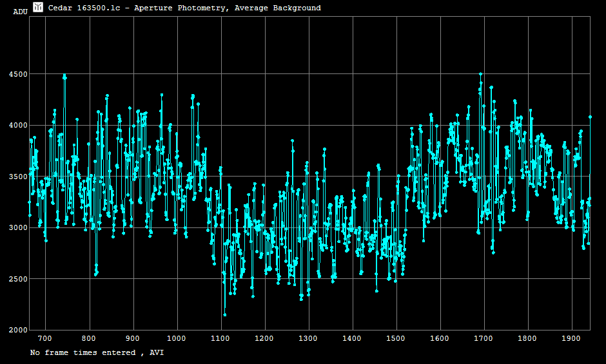Click the peak data point near frame 1690
The width and height of the screenshot is (606, 364).
(480, 74)
